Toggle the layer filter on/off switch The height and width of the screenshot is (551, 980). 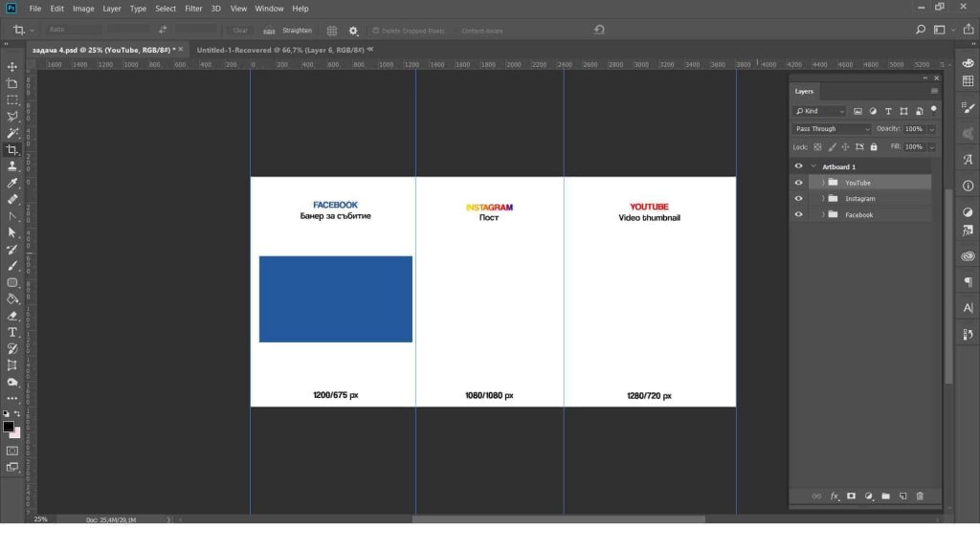(x=934, y=110)
